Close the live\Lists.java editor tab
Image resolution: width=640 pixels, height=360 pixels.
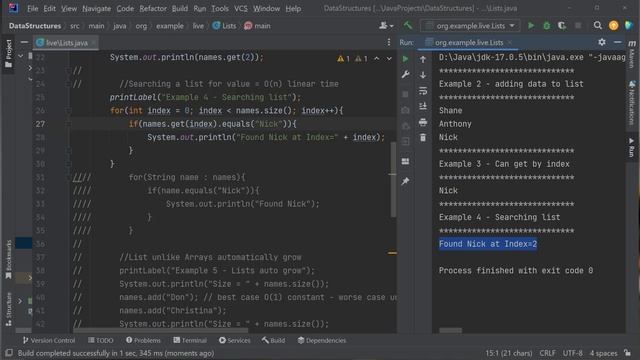(x=94, y=42)
